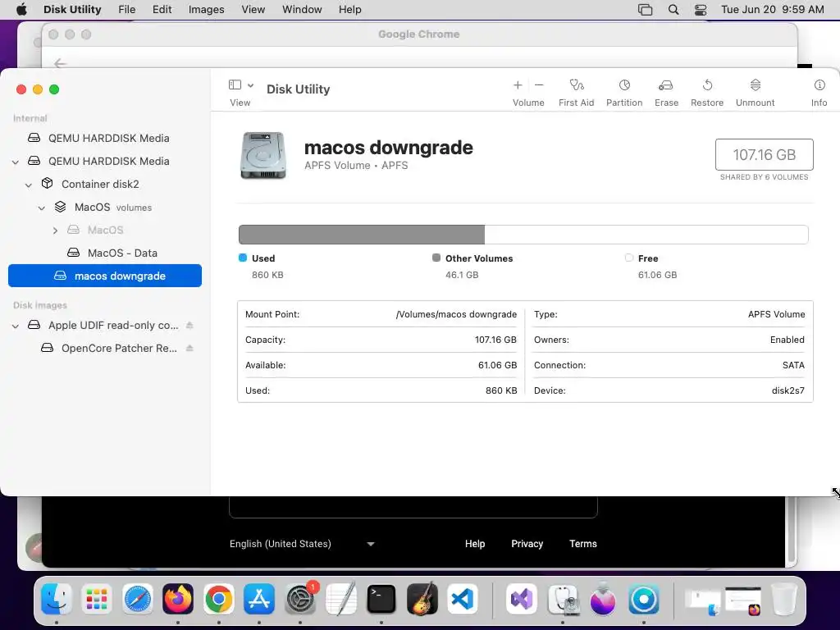Collapse MacOS volumes group
The image size is (840, 630).
coord(42,208)
